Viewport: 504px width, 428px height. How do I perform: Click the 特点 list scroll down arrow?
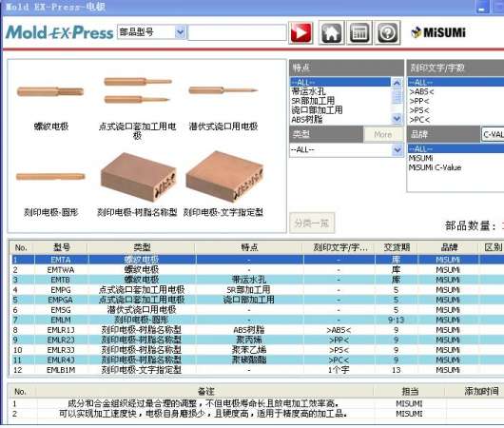coord(397,119)
